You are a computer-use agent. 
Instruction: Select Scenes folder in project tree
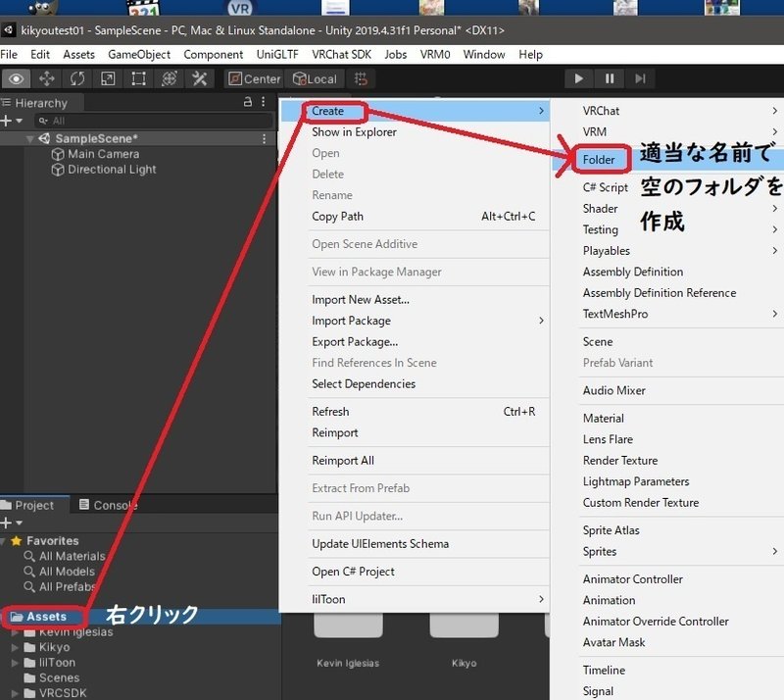point(52,678)
